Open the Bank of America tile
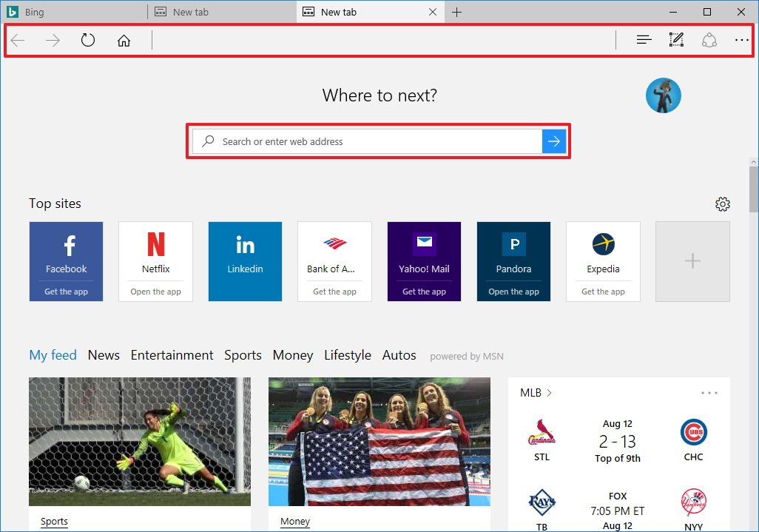759x532 pixels. [334, 261]
